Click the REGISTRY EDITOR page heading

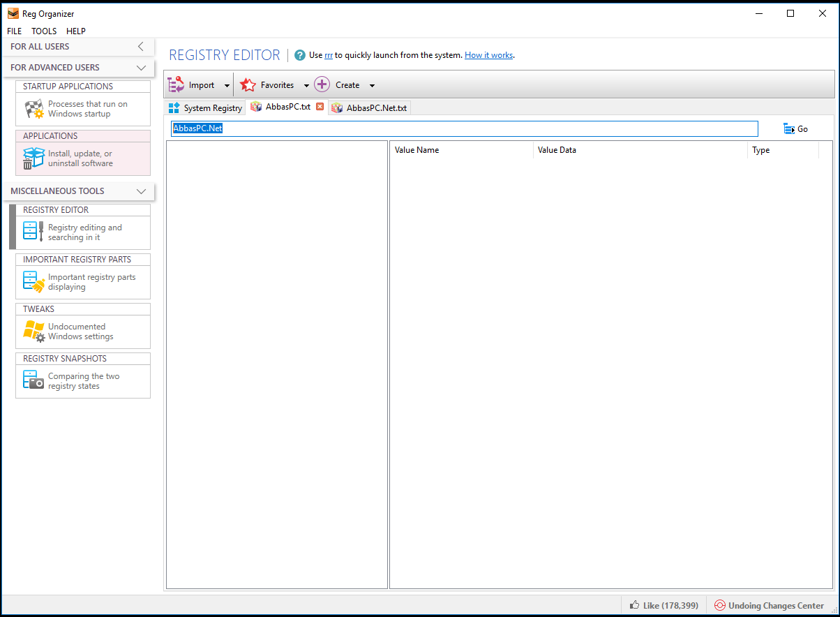click(x=225, y=55)
